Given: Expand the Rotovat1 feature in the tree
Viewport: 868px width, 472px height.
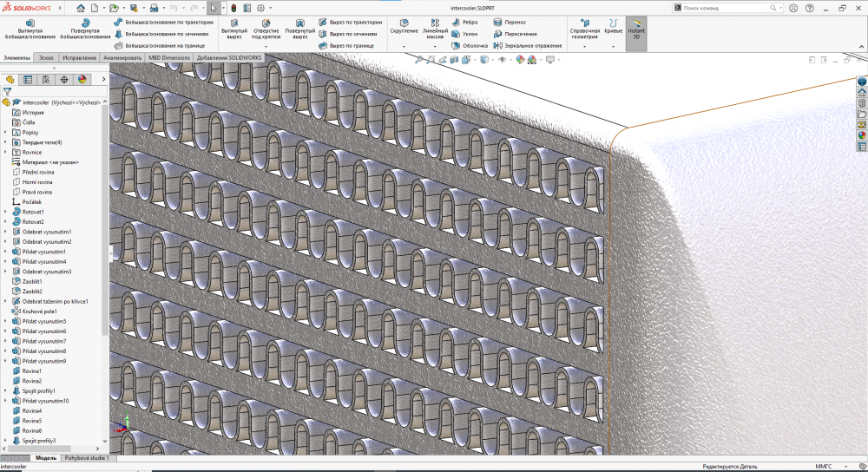Looking at the screenshot, I should click(5, 212).
